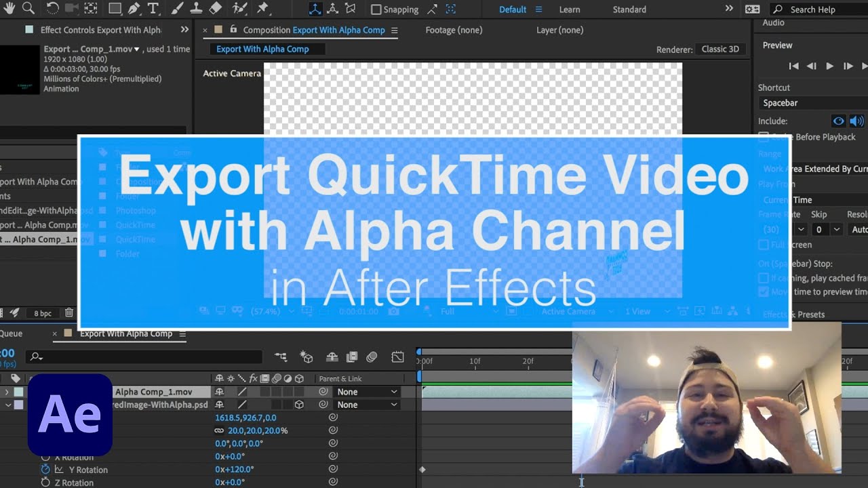Click the label tag column icon
The width and height of the screenshot is (868, 488).
click(16, 379)
